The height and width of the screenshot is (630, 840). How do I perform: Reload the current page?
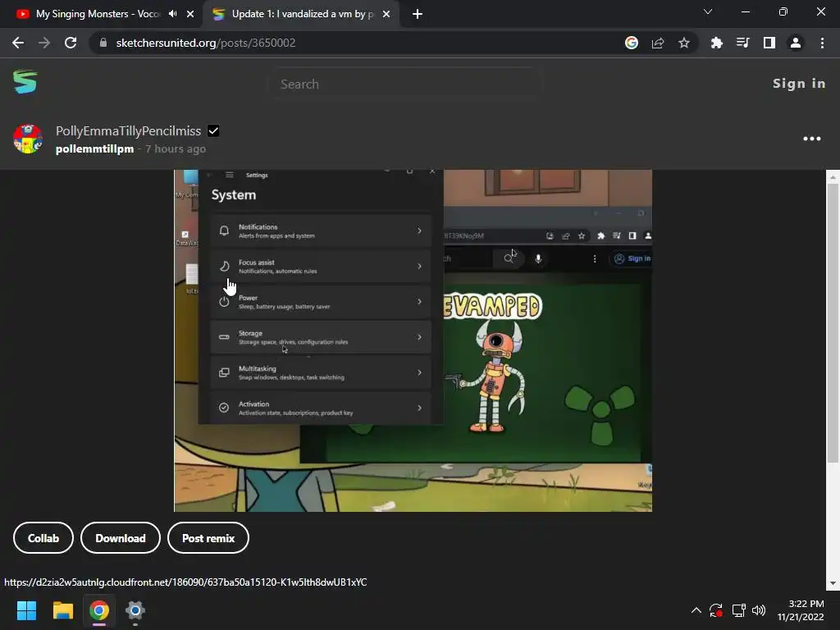(x=71, y=43)
